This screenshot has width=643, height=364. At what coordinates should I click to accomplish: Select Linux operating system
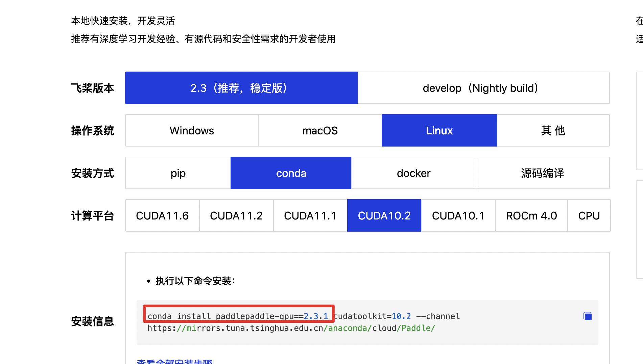click(439, 130)
